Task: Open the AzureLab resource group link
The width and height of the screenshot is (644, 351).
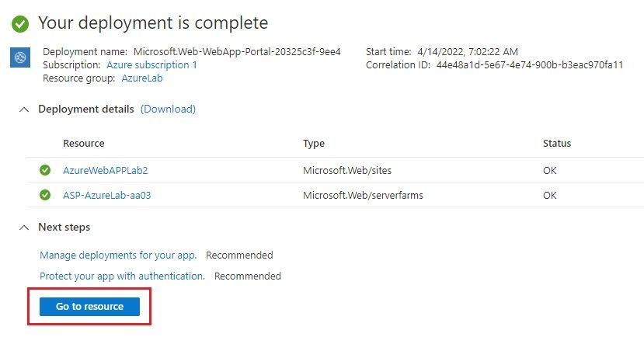Action: (x=141, y=78)
